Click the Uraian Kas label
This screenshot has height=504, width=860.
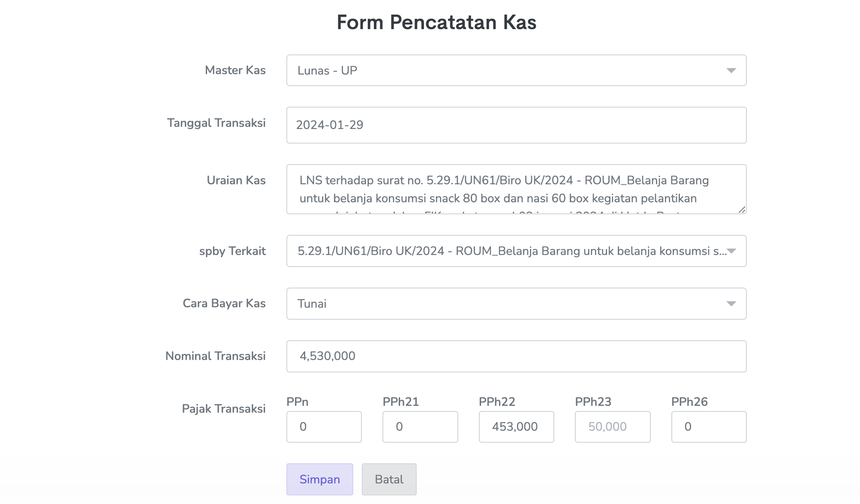pos(236,180)
